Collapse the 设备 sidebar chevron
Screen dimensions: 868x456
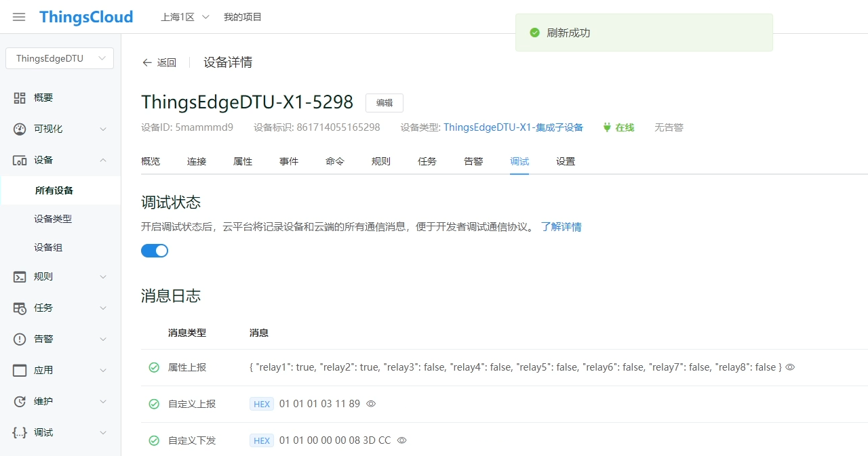(103, 160)
